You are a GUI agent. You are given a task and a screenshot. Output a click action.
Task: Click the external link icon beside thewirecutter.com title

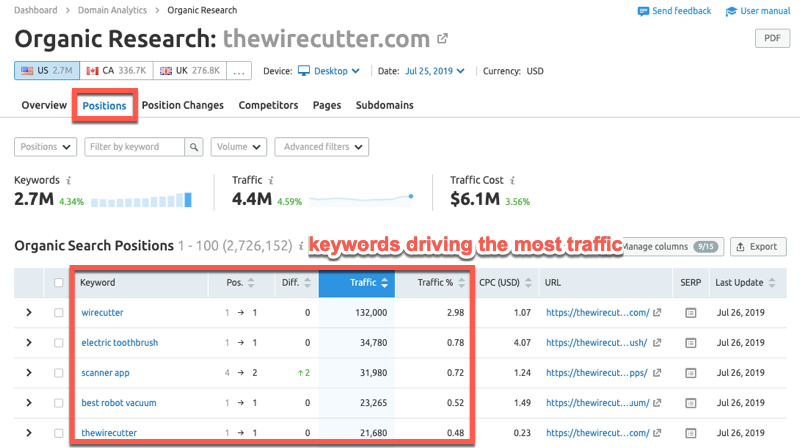coord(442,40)
